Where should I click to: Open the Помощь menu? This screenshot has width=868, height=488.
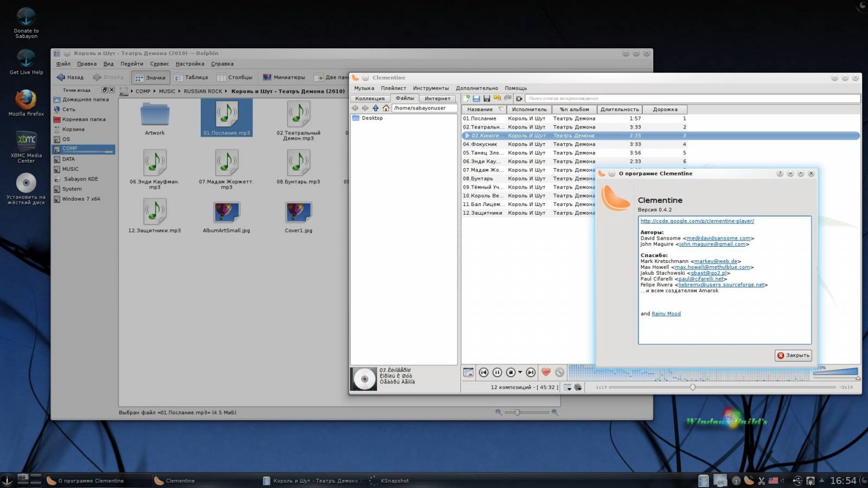tap(516, 88)
